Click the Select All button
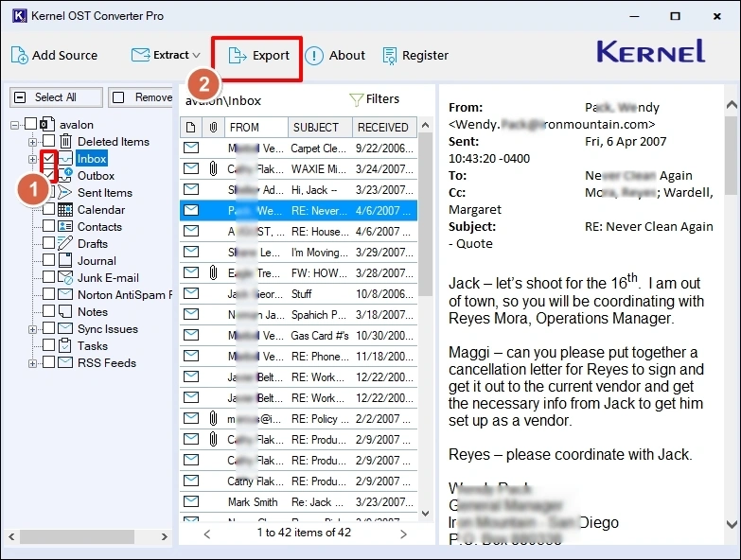 (56, 97)
